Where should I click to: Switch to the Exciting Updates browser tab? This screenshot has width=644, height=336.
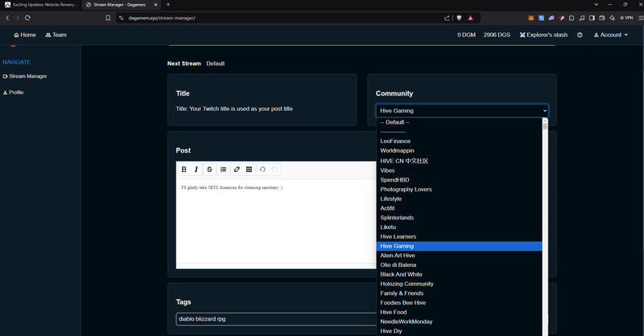pyautogui.click(x=40, y=5)
